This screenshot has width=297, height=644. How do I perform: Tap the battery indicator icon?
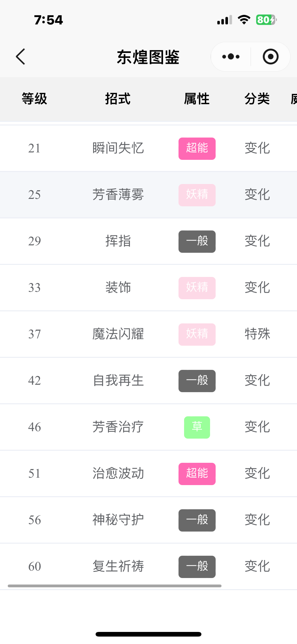coord(266,20)
